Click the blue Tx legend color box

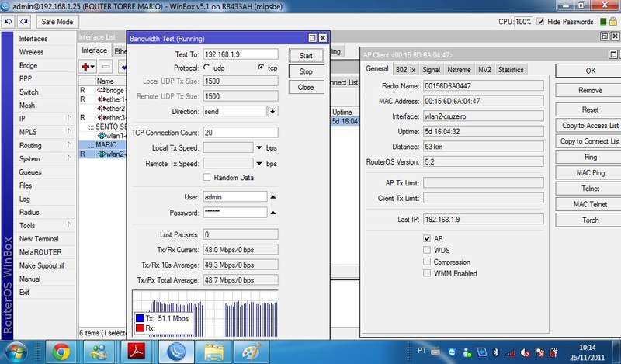point(140,317)
